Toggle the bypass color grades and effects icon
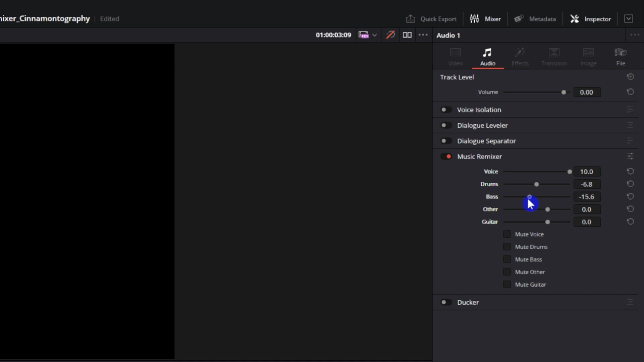 click(x=390, y=35)
